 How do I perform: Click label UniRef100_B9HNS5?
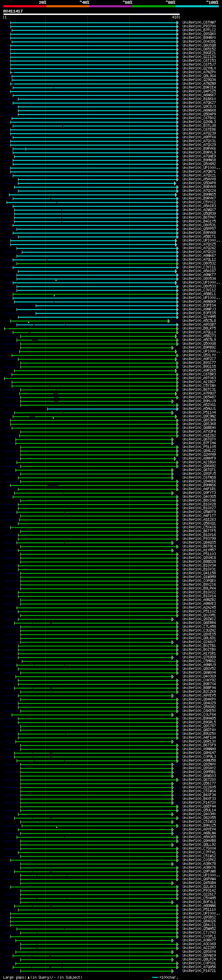tap(199, 194)
